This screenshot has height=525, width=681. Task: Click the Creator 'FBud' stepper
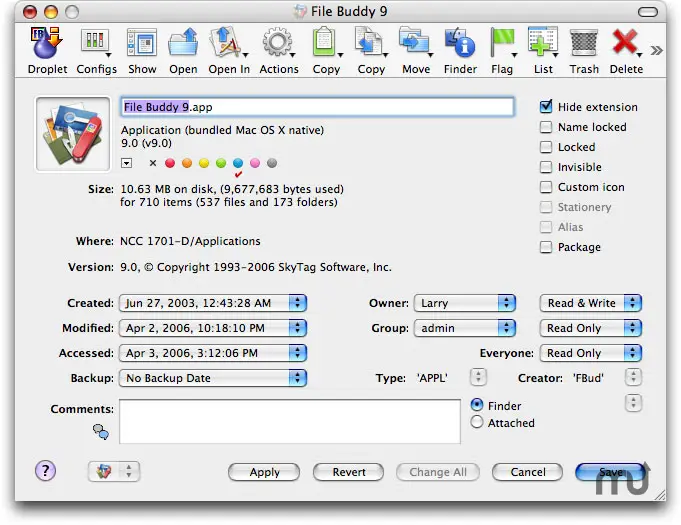click(x=633, y=377)
